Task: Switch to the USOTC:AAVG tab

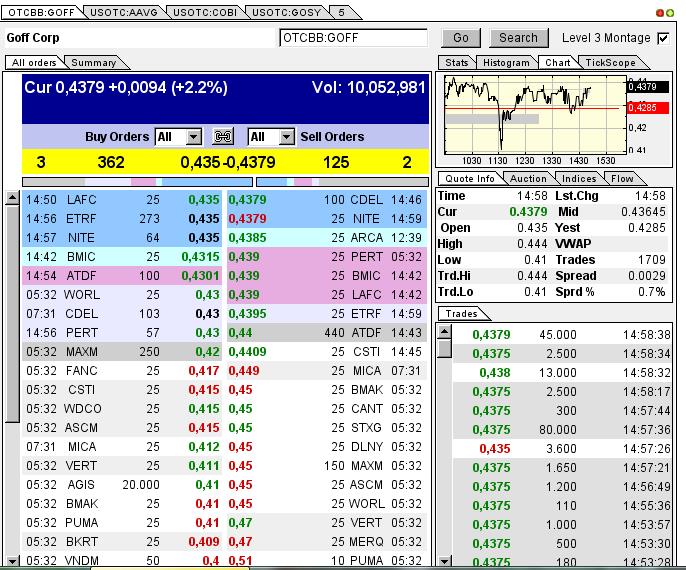Action: pyautogui.click(x=124, y=13)
